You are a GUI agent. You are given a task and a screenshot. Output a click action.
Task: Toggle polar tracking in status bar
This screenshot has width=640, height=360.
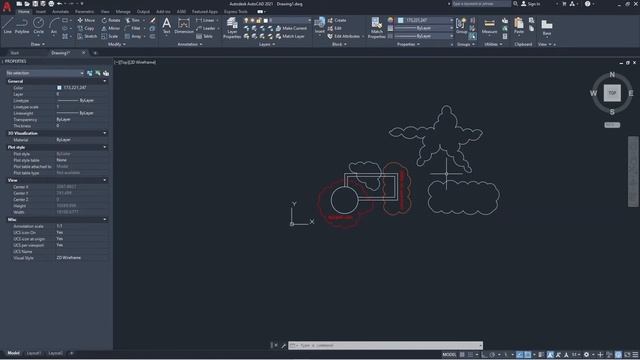point(492,355)
